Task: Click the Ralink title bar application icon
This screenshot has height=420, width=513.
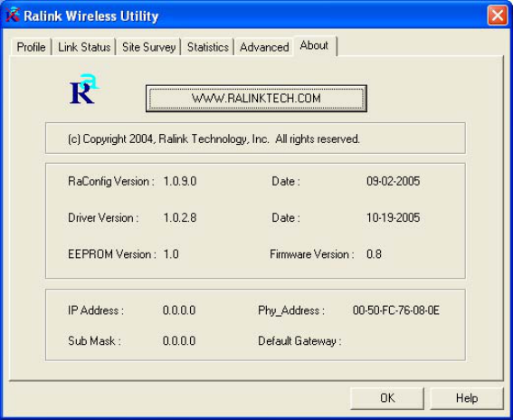Action: point(13,15)
